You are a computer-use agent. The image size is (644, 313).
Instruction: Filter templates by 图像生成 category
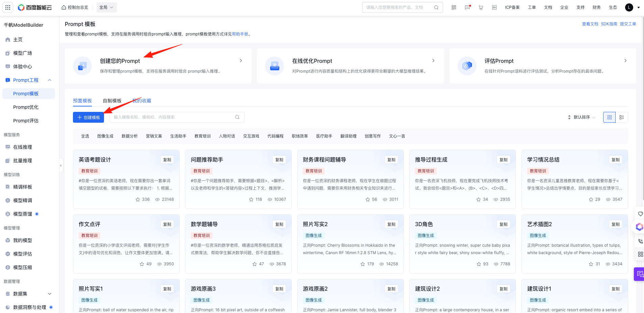tap(105, 136)
